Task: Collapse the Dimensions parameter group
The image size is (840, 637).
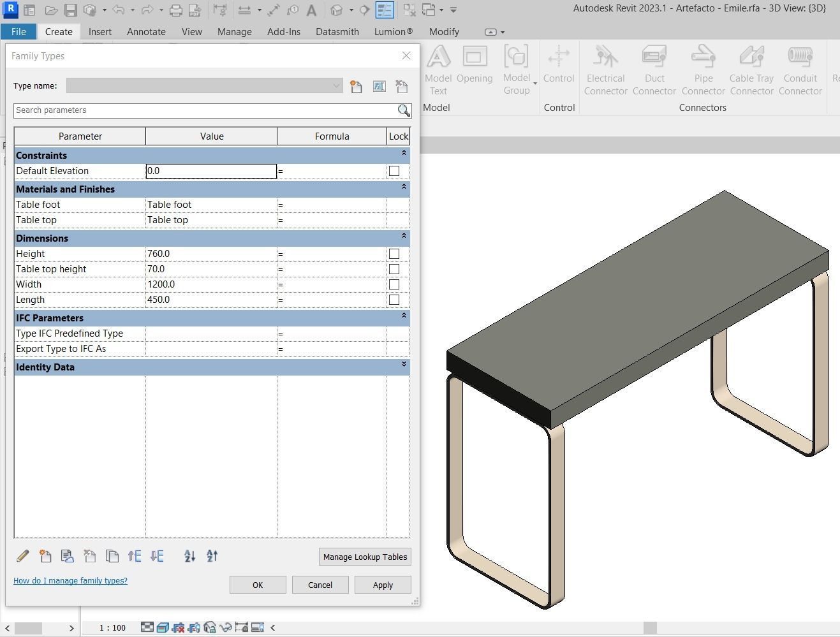Action: coord(404,236)
